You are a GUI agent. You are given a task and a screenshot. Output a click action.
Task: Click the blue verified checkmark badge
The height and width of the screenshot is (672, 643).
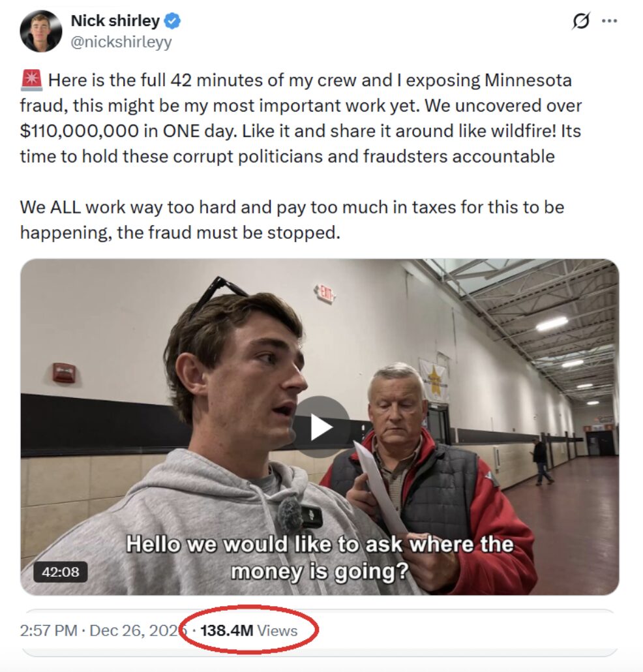(x=172, y=22)
